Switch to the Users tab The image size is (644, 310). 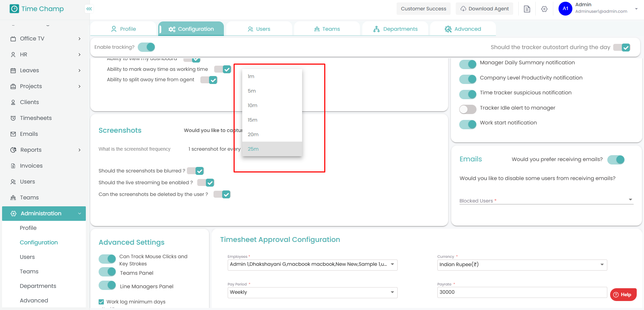point(259,29)
